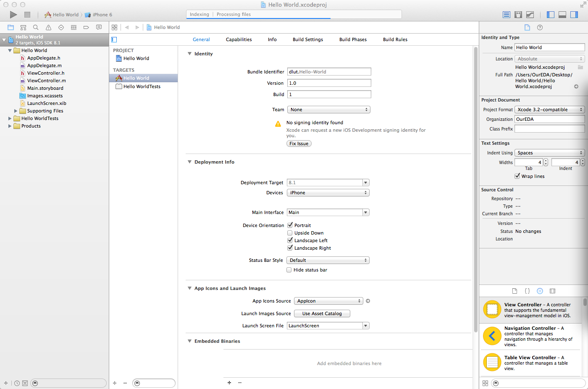
Task: Switch to the Build Phases tab
Action: click(353, 39)
